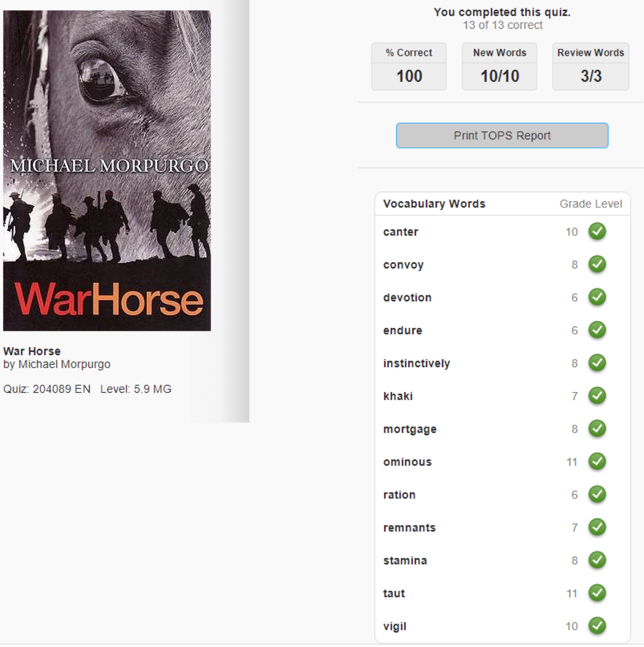
Task: Click the '13 of 13 correct' summary text
Action: click(502, 25)
